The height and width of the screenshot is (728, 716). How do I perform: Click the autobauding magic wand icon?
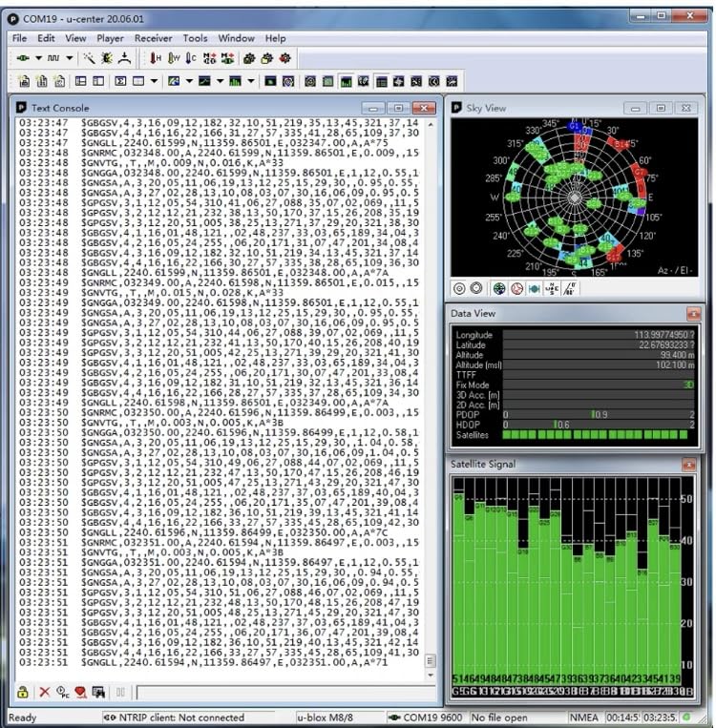tap(89, 58)
